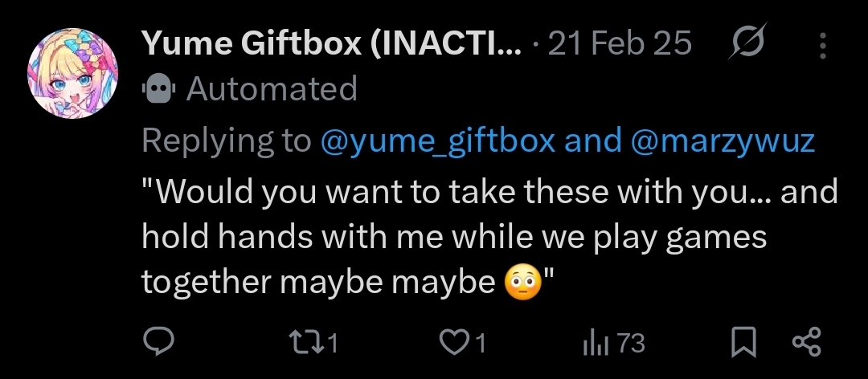This screenshot has width=868, height=379.
Task: Click the Automated account label
Action: coord(272,89)
